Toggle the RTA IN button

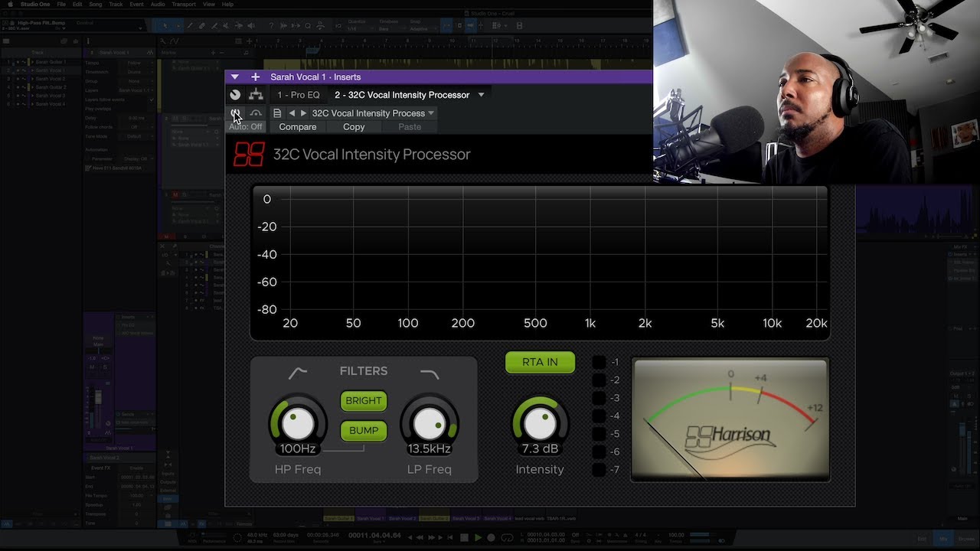540,362
